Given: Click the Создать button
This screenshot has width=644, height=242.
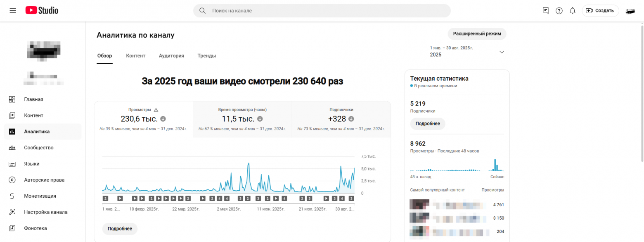Looking at the screenshot, I should [x=600, y=10].
